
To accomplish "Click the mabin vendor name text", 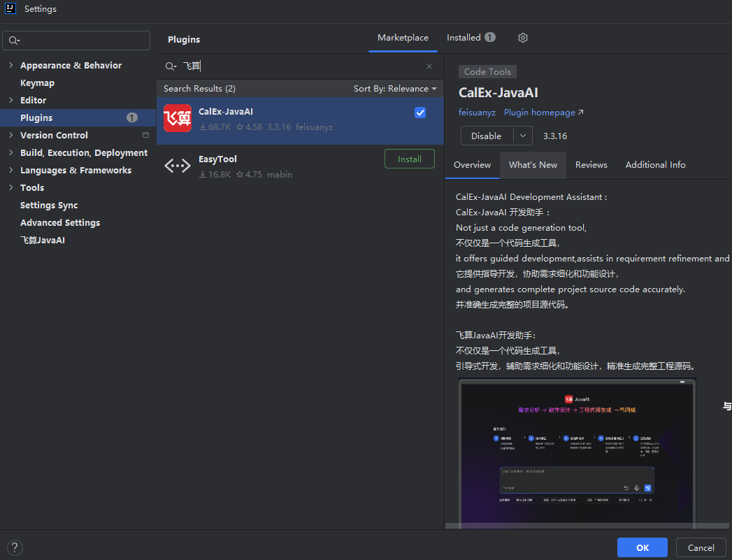I will tap(280, 175).
